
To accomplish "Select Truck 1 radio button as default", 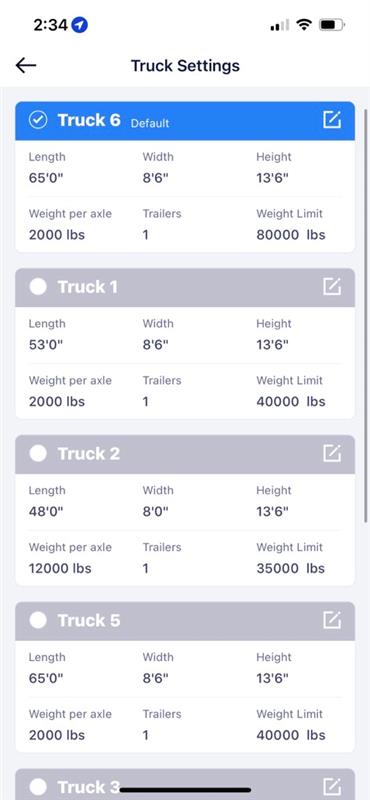I will point(38,287).
